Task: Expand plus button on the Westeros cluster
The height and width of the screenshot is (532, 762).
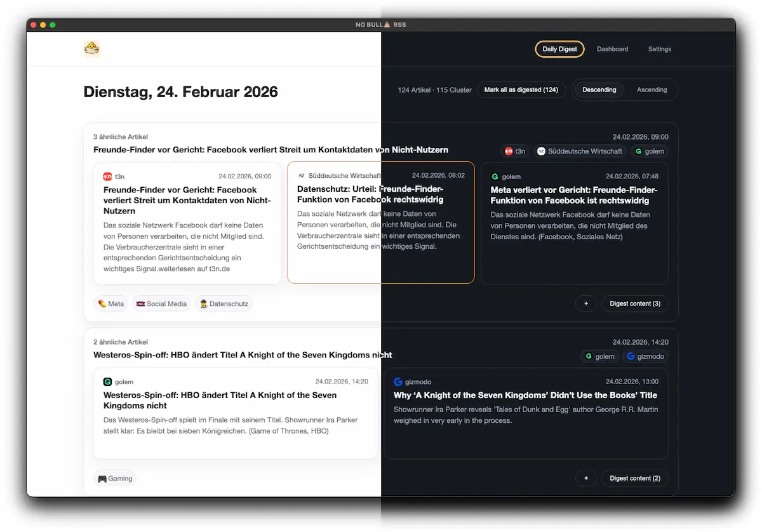Action: tap(585, 478)
